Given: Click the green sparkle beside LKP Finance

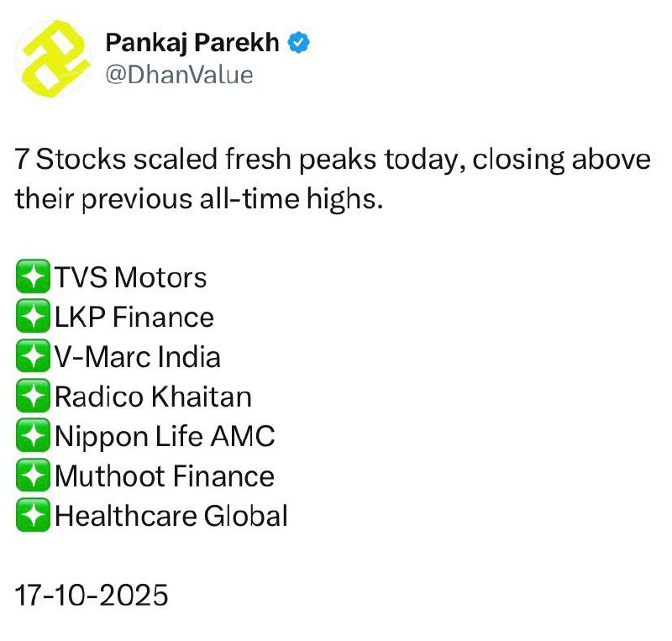Looking at the screenshot, I should click(x=32, y=317).
